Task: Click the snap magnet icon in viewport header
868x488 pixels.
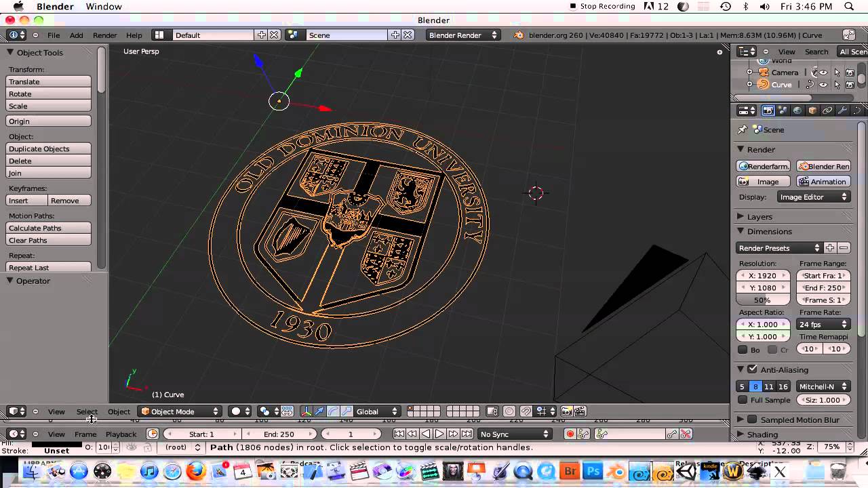Action: [x=526, y=411]
